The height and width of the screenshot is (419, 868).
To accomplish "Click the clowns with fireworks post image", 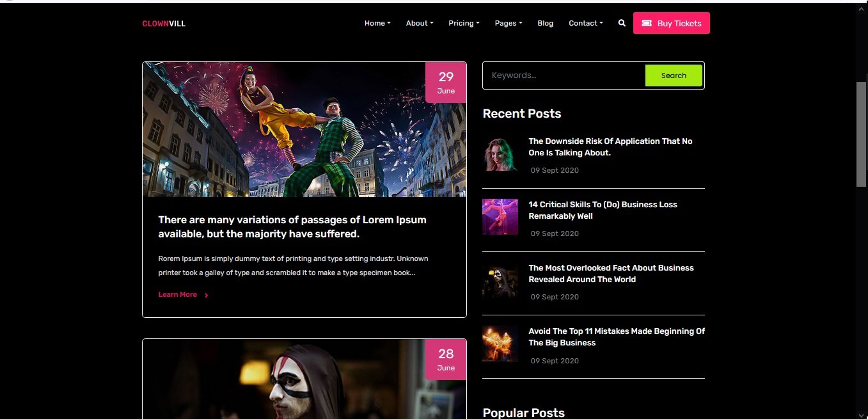I will tap(304, 129).
